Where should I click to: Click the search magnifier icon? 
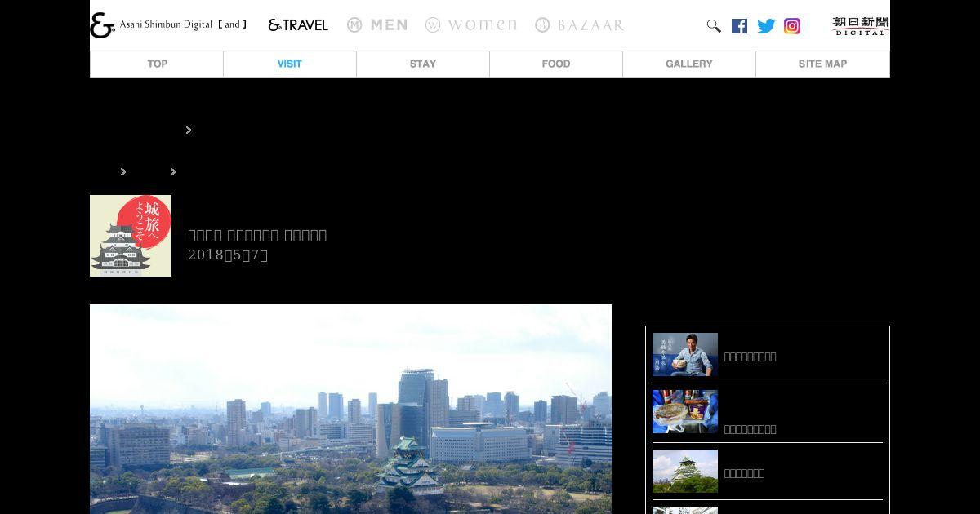coord(714,26)
